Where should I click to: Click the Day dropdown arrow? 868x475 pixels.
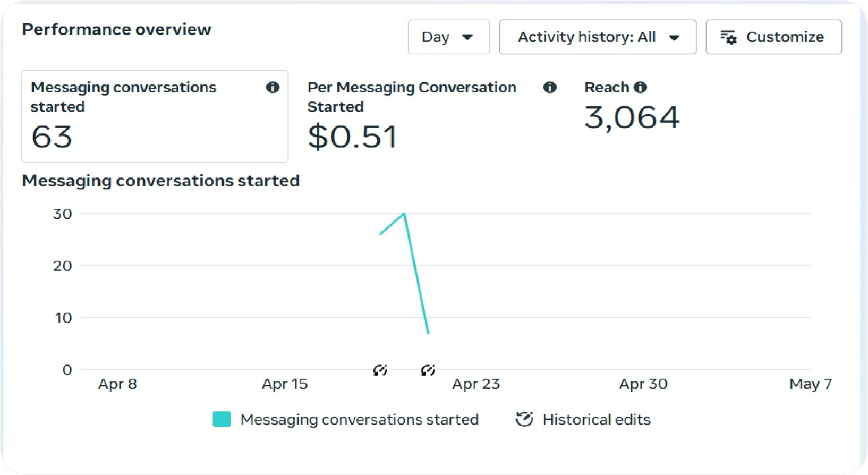click(x=467, y=37)
